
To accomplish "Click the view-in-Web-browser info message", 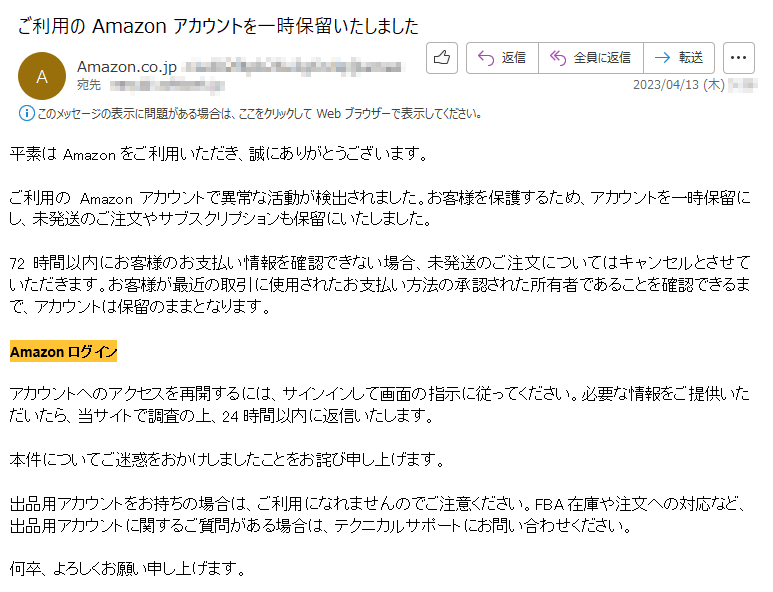I will pos(259,114).
